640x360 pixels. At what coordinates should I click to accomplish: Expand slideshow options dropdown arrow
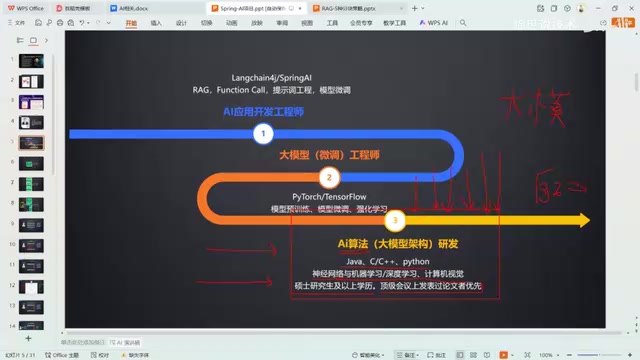coord(513,355)
